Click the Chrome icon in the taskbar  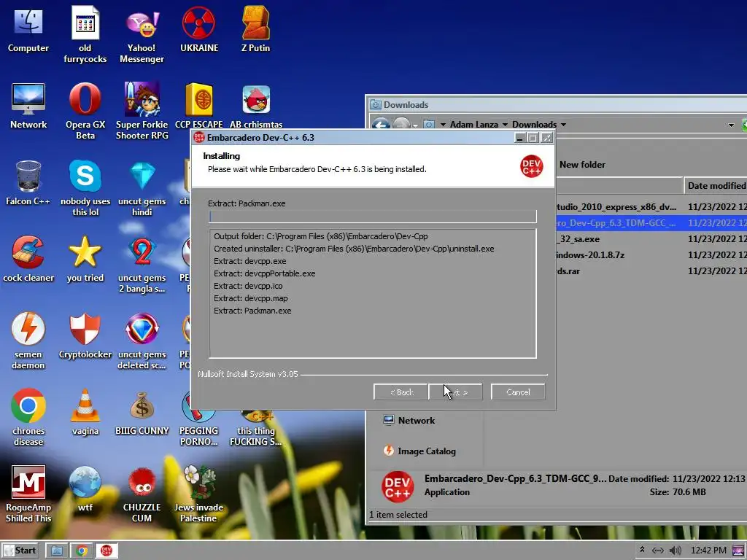pyautogui.click(x=82, y=551)
